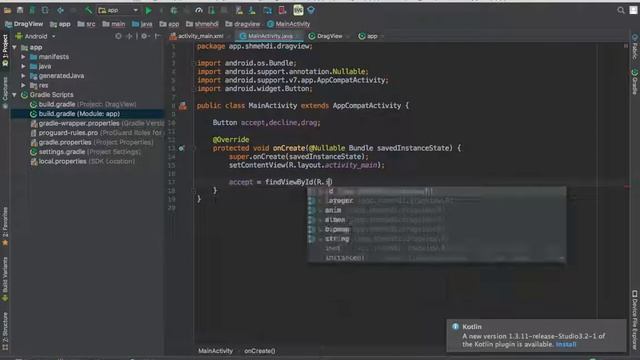The height and width of the screenshot is (360, 640).
Task: Click the Save All toolbar icon
Action: pyautogui.click(x=20, y=10)
